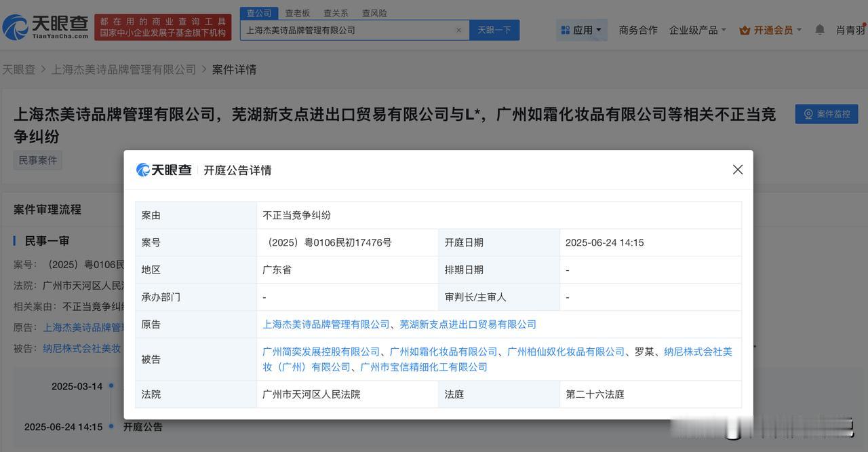Click courtroom 第二十六法庭 value

(x=595, y=394)
